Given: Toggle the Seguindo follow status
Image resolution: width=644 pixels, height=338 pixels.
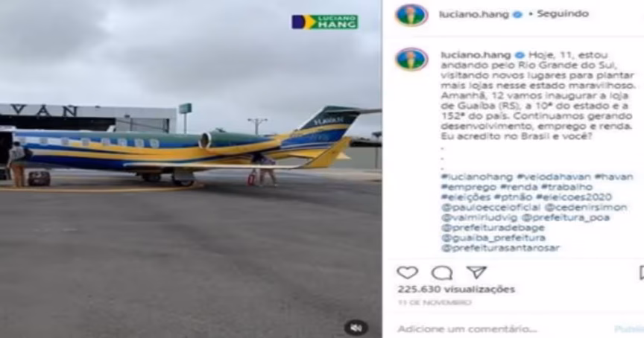Looking at the screenshot, I should 563,14.
